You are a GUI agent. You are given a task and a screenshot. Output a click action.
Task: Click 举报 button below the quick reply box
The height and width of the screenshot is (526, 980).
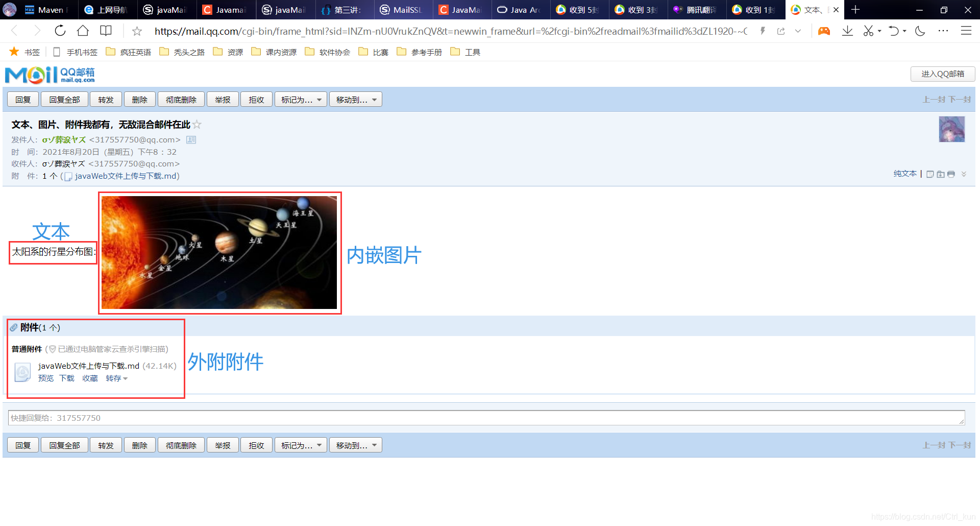(223, 445)
